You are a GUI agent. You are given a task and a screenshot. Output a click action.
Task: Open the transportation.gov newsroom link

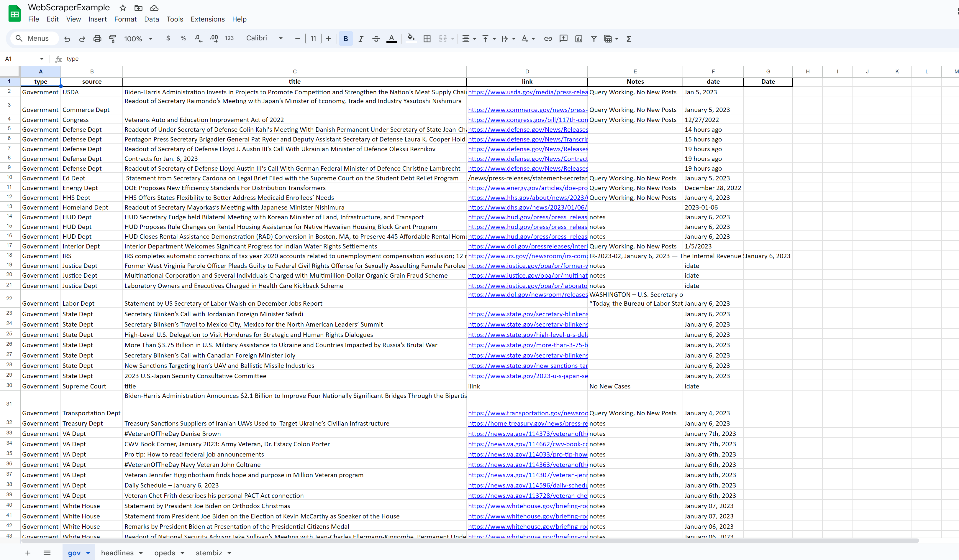pyautogui.click(x=528, y=413)
